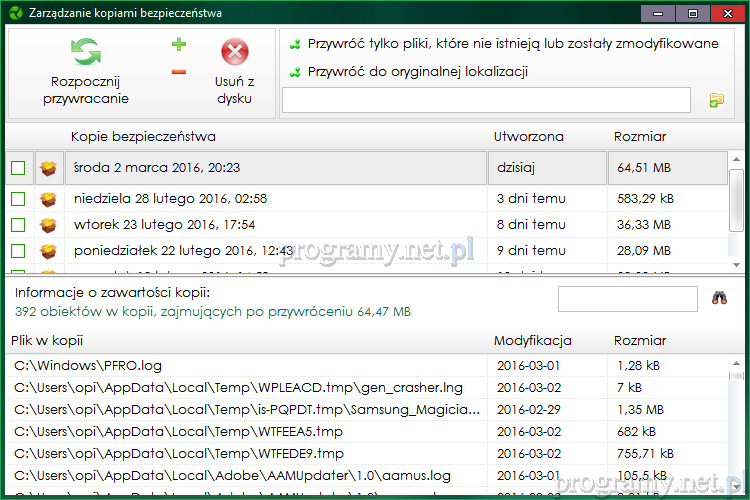Click the restore destination path input field
750x500 pixels.
click(x=486, y=100)
